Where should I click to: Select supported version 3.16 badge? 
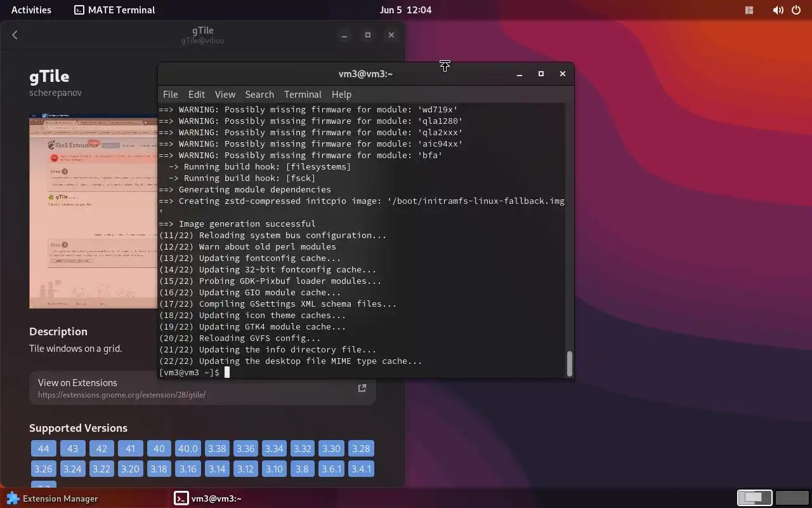tap(188, 469)
